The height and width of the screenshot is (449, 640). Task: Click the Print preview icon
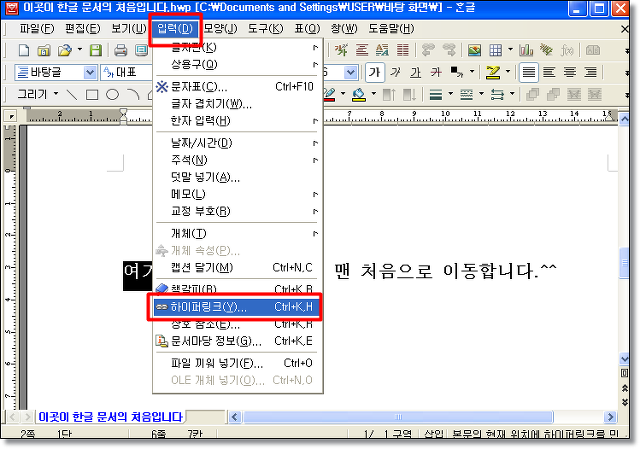[x=141, y=50]
